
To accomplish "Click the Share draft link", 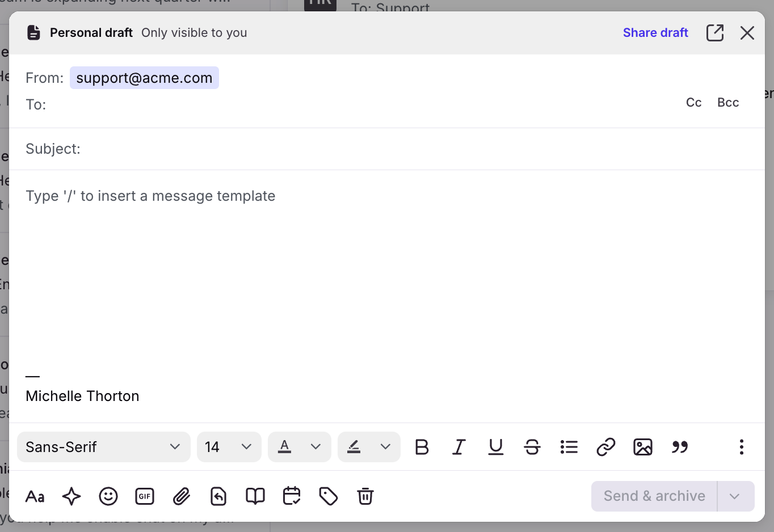I will pyautogui.click(x=655, y=33).
